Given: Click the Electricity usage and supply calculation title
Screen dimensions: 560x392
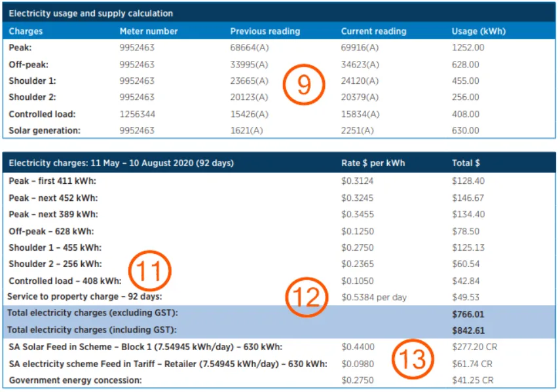Looking at the screenshot, I should point(91,13).
